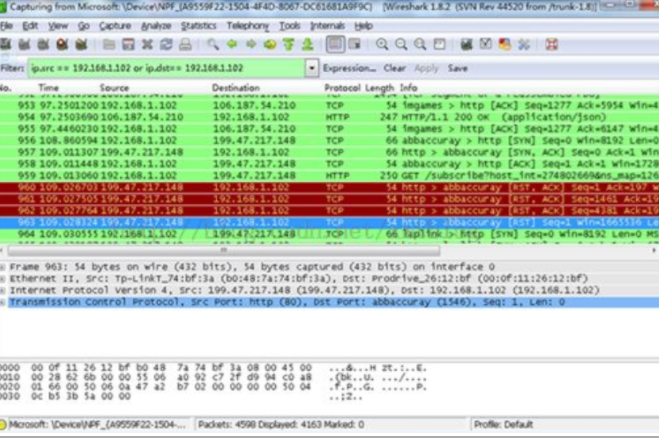Close the capture file icon
This screenshot has width=659, height=438.
(147, 45)
